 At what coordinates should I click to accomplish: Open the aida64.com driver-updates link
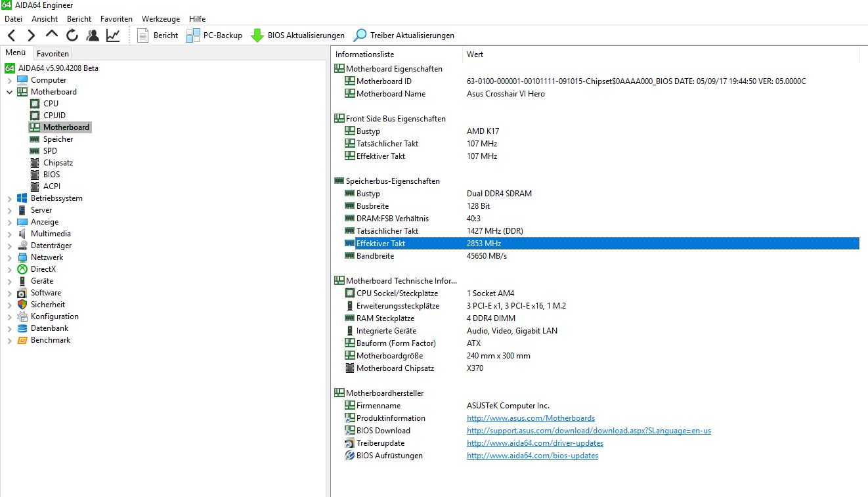click(535, 443)
